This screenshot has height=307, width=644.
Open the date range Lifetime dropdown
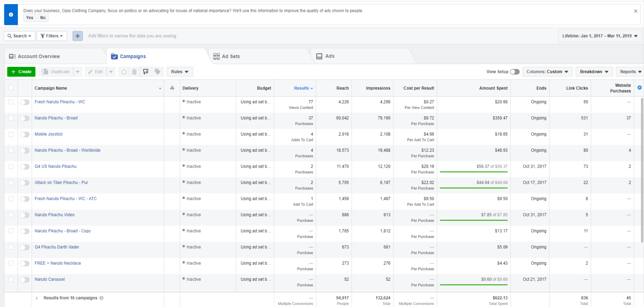coord(600,36)
